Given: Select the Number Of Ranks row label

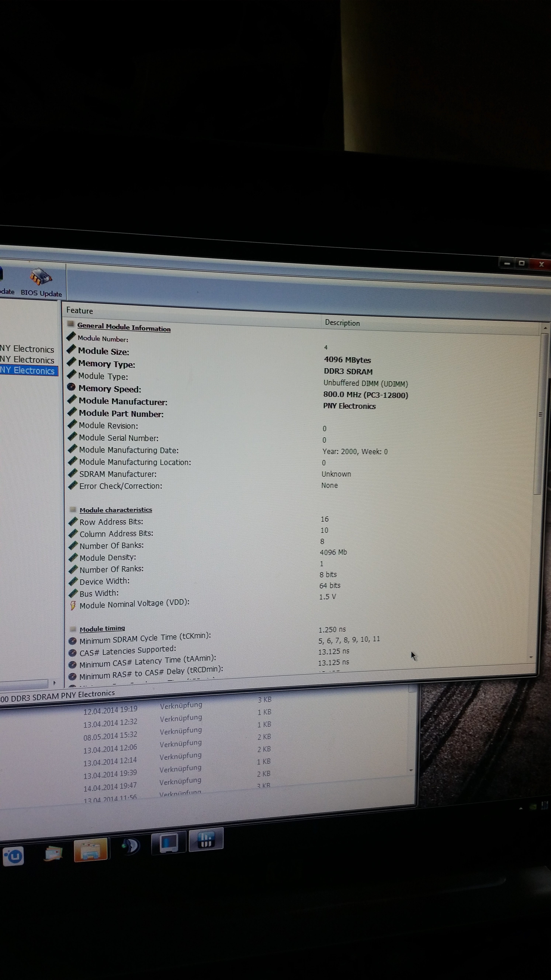Looking at the screenshot, I should (x=111, y=570).
